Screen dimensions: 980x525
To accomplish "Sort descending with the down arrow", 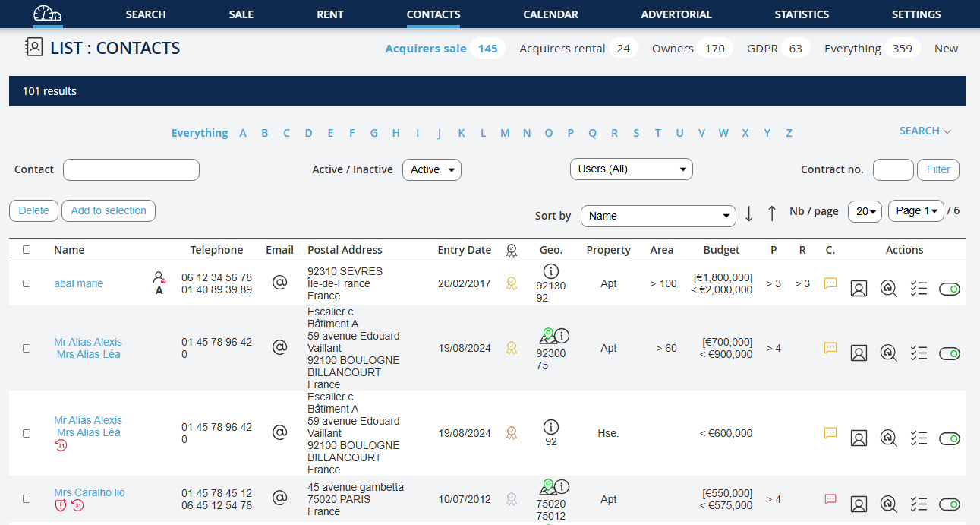I will [749, 214].
